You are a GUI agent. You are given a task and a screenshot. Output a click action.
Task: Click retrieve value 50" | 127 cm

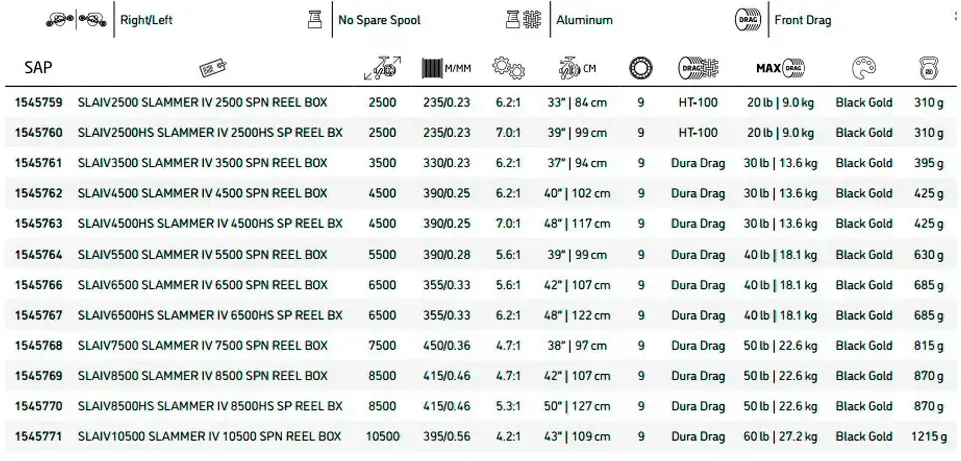pos(577,406)
